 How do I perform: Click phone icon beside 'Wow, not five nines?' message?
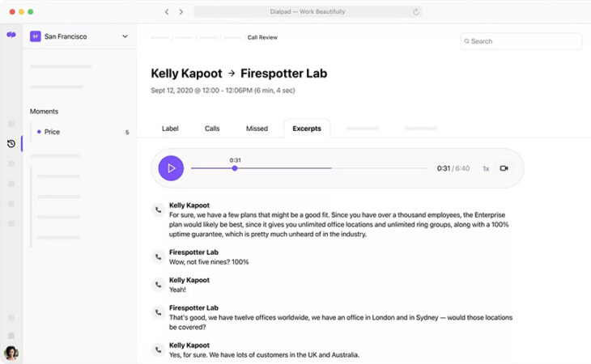158,257
